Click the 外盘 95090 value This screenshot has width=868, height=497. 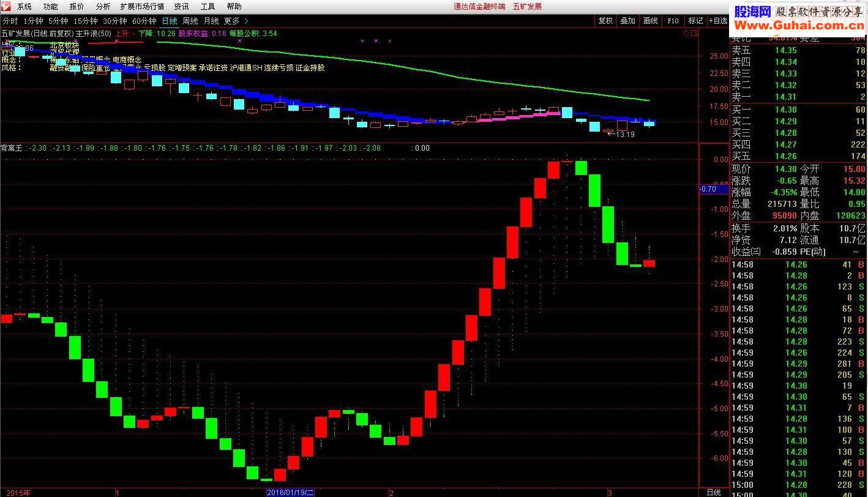coord(784,215)
